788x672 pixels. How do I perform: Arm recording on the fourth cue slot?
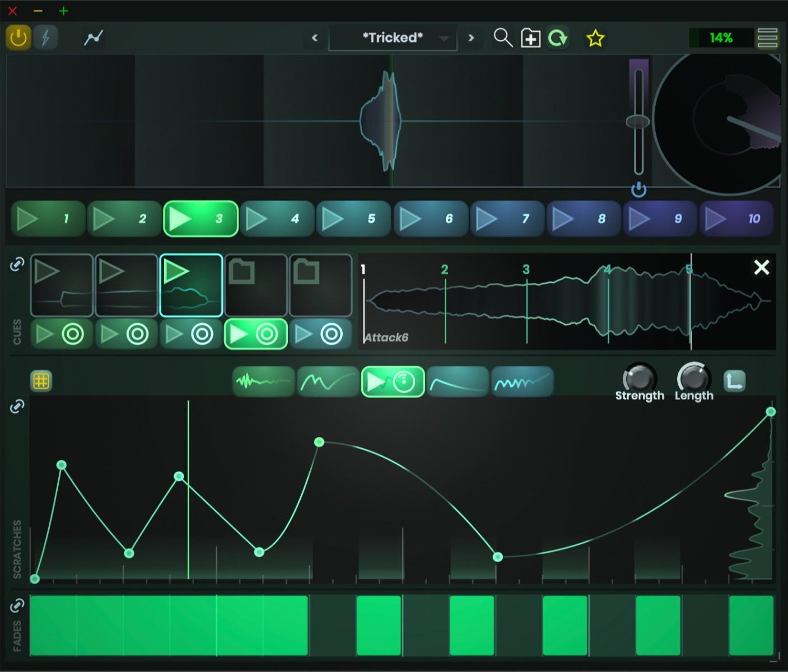tap(268, 334)
